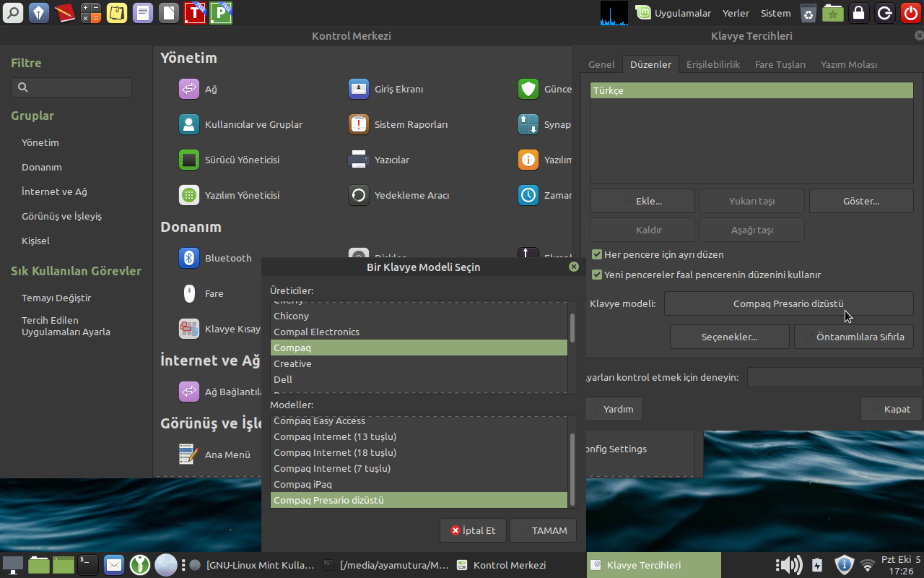Open the magnifier search launcher in top panel
Image resolution: width=924 pixels, height=578 pixels.
pyautogui.click(x=14, y=13)
